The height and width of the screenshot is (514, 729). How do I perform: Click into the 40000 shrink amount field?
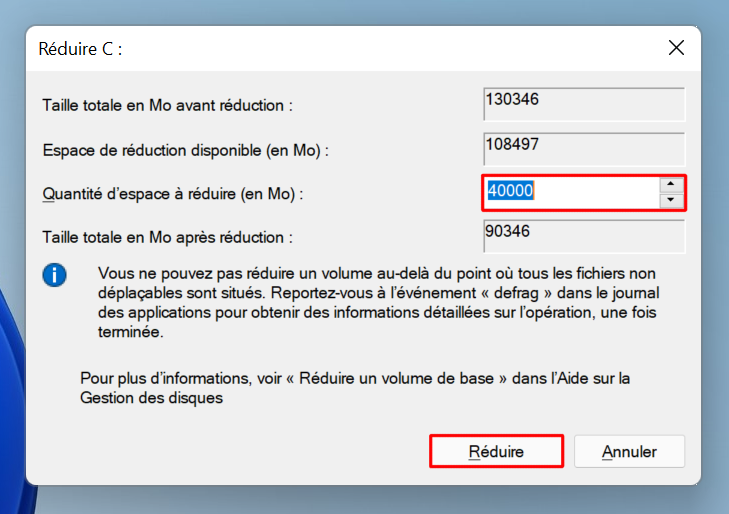click(572, 192)
